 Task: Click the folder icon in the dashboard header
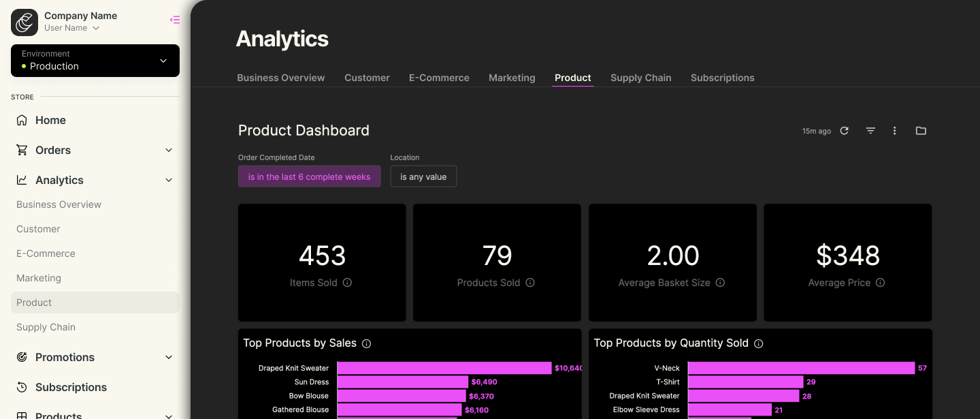[921, 131]
